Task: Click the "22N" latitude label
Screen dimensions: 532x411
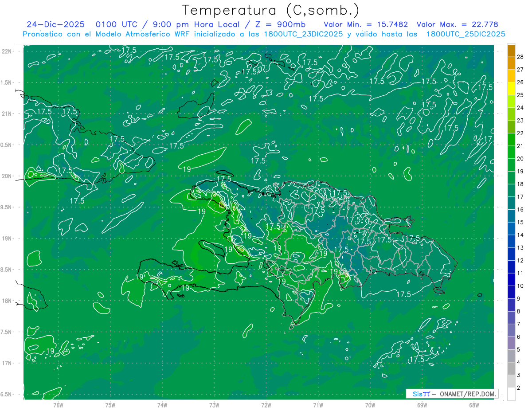Action: pyautogui.click(x=6, y=51)
